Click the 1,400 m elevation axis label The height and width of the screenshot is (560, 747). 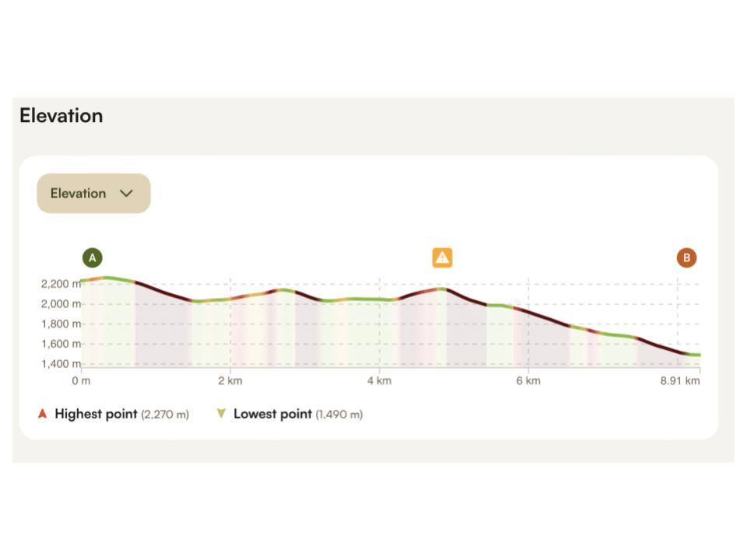coord(60,364)
